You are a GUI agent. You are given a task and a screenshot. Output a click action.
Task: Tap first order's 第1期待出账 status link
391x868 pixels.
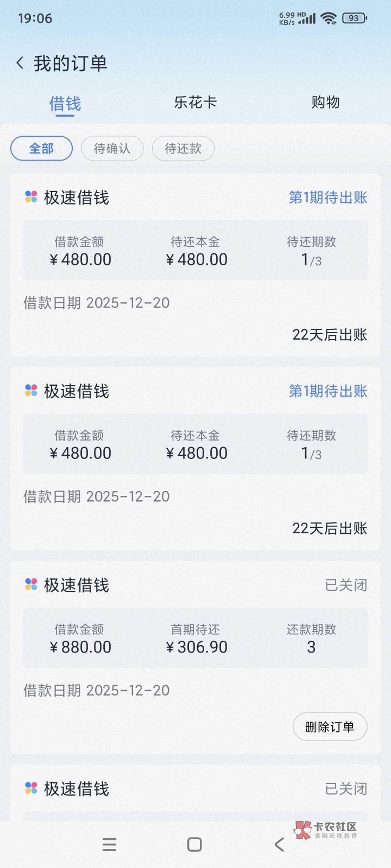(x=328, y=197)
